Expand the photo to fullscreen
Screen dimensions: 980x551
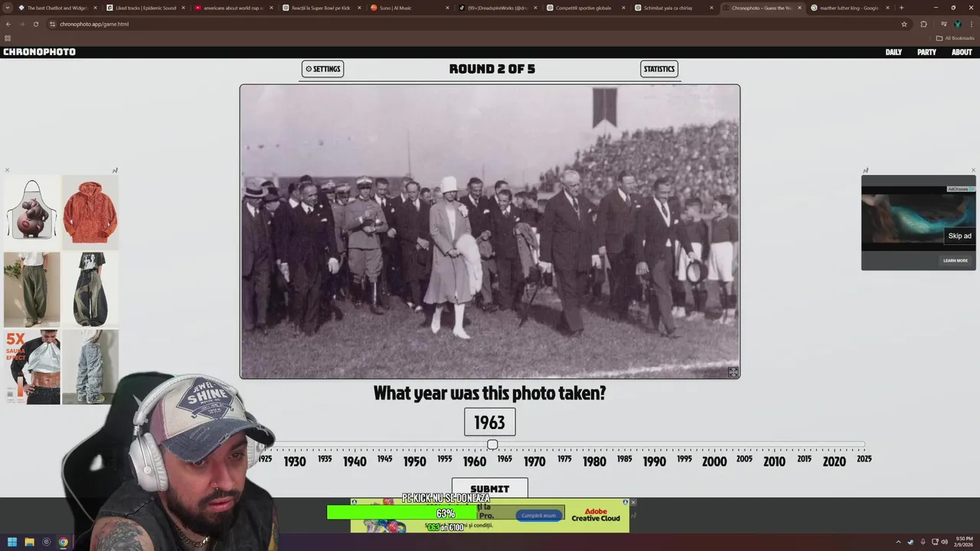(733, 372)
